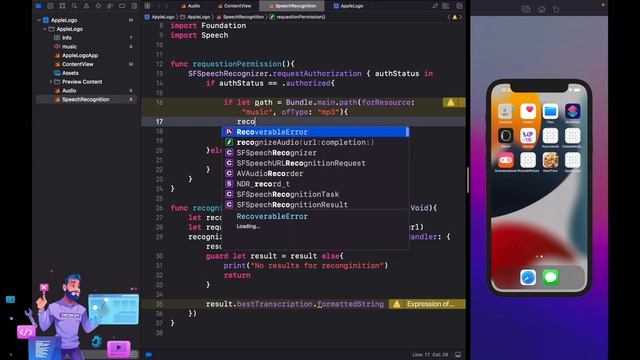Open the editor options lines icon
Image resolution: width=640 pixels, height=360 pixels.
coord(446,6)
